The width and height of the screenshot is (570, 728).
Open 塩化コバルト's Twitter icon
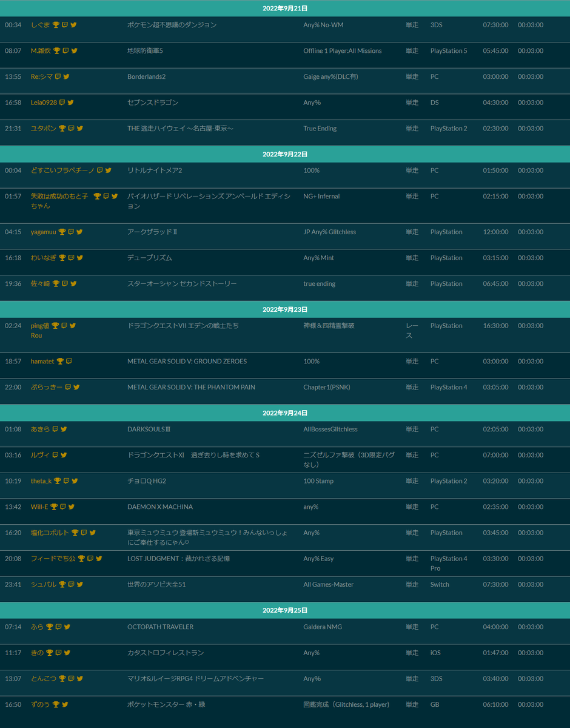click(x=93, y=533)
